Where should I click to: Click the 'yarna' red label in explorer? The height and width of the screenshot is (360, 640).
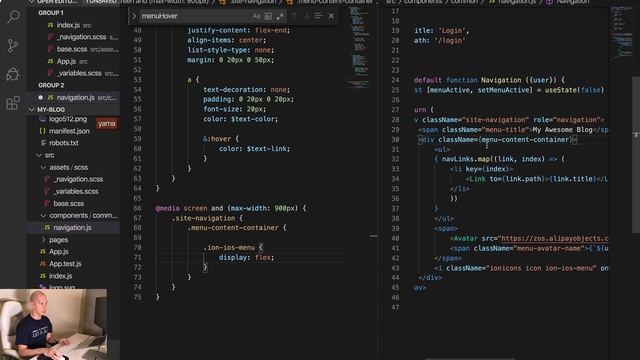pos(107,123)
